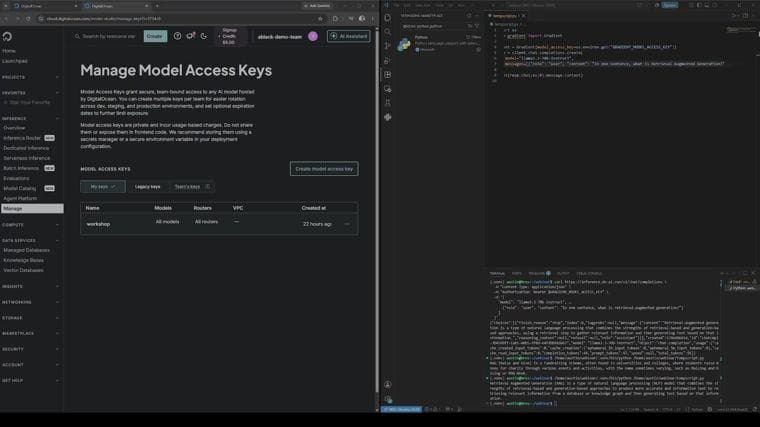Open the notifications icon with the red badge
This screenshot has height=427, width=760.
click(x=190, y=36)
